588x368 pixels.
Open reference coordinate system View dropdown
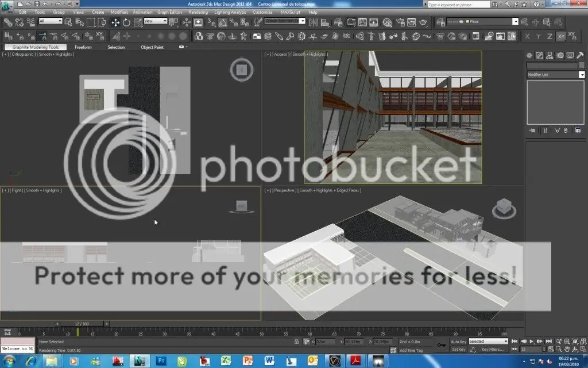tap(155, 21)
